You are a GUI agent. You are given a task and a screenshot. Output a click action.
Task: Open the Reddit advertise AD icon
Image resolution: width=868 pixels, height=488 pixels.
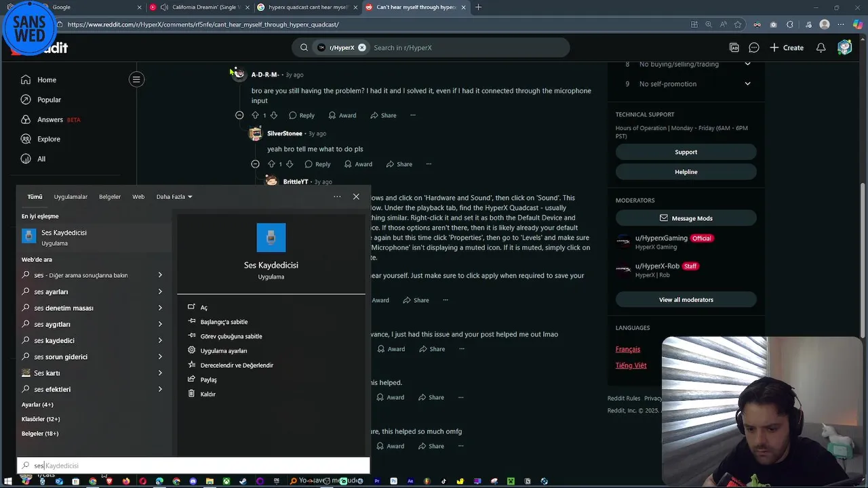point(734,47)
